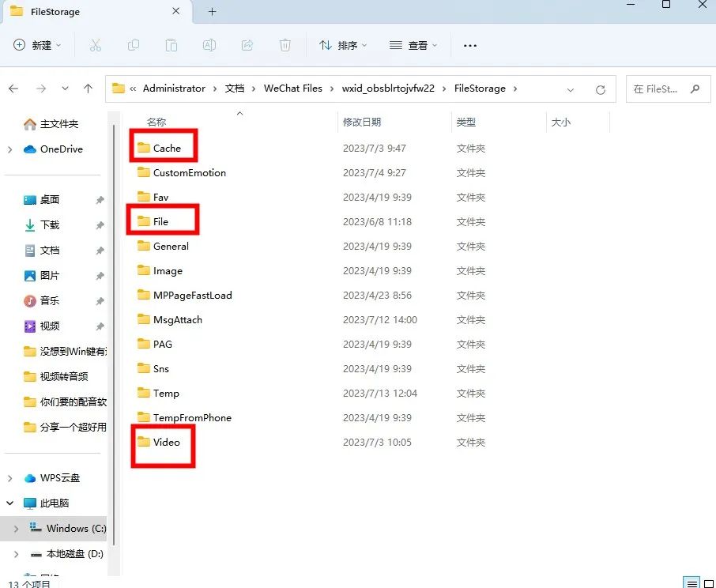Open the 查看 view options dropdown
This screenshot has height=588, width=716.
[x=413, y=45]
